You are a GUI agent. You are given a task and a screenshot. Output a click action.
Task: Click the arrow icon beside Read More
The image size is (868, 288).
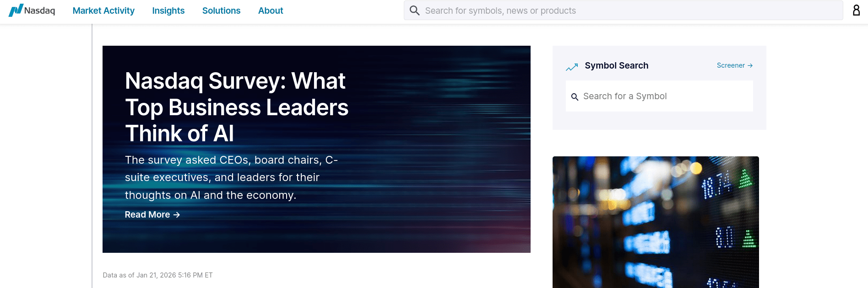click(x=177, y=215)
